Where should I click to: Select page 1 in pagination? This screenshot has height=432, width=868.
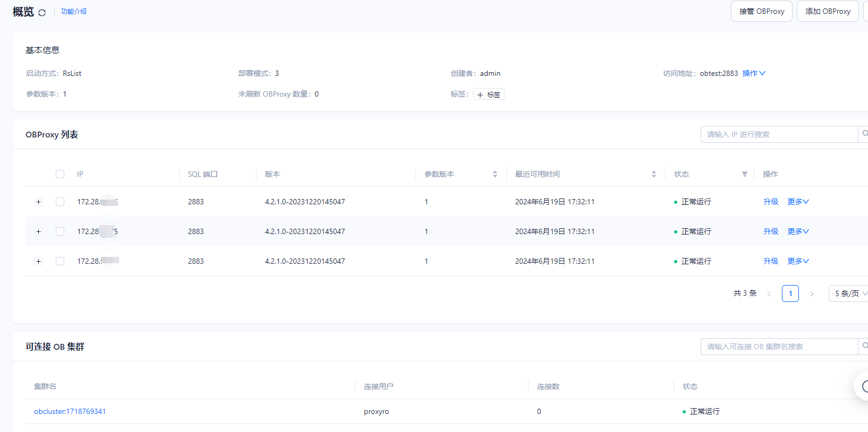790,293
